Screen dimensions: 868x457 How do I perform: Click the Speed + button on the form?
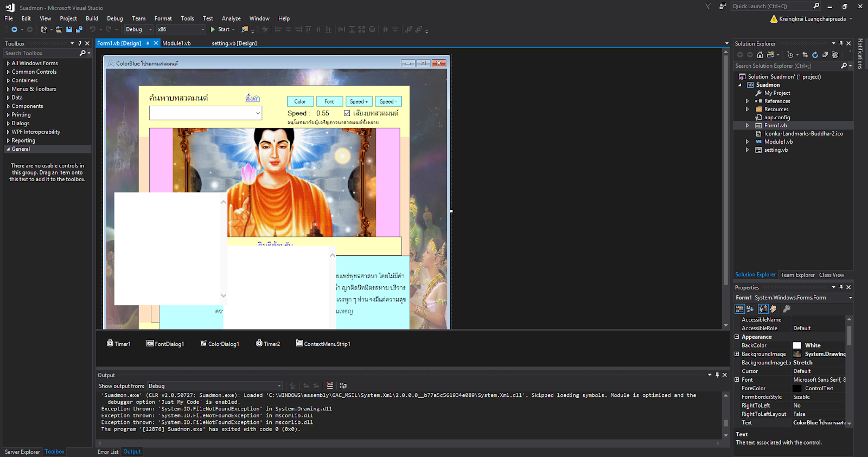click(359, 101)
